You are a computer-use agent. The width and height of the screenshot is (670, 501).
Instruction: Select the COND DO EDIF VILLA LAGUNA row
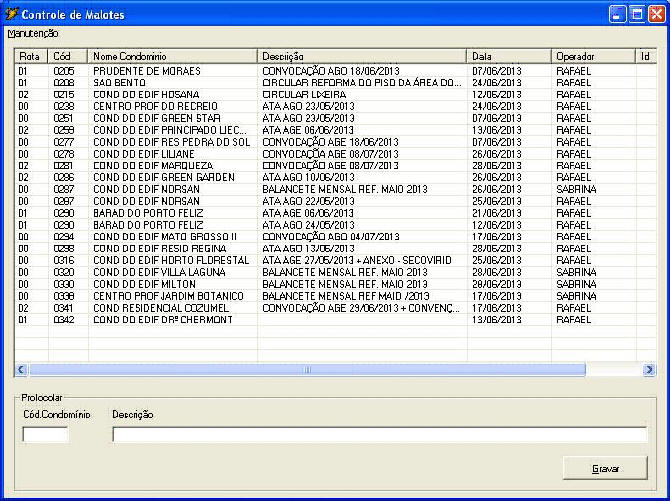[157, 271]
